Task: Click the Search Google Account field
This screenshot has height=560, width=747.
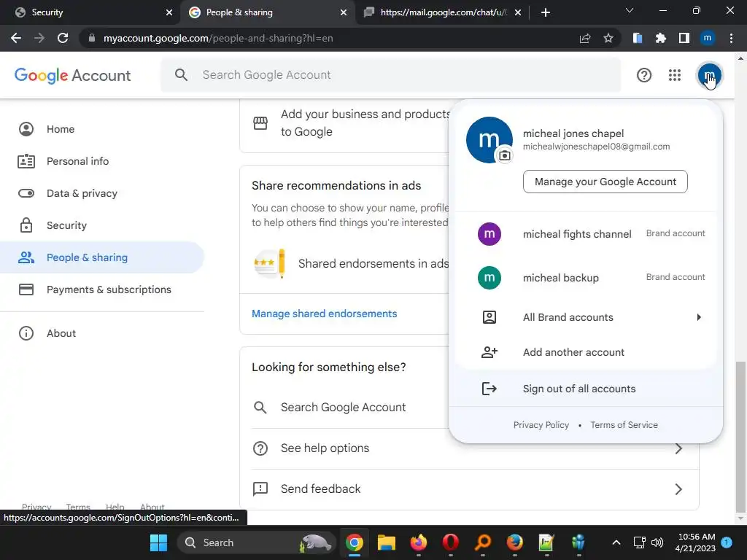Action: point(391,75)
